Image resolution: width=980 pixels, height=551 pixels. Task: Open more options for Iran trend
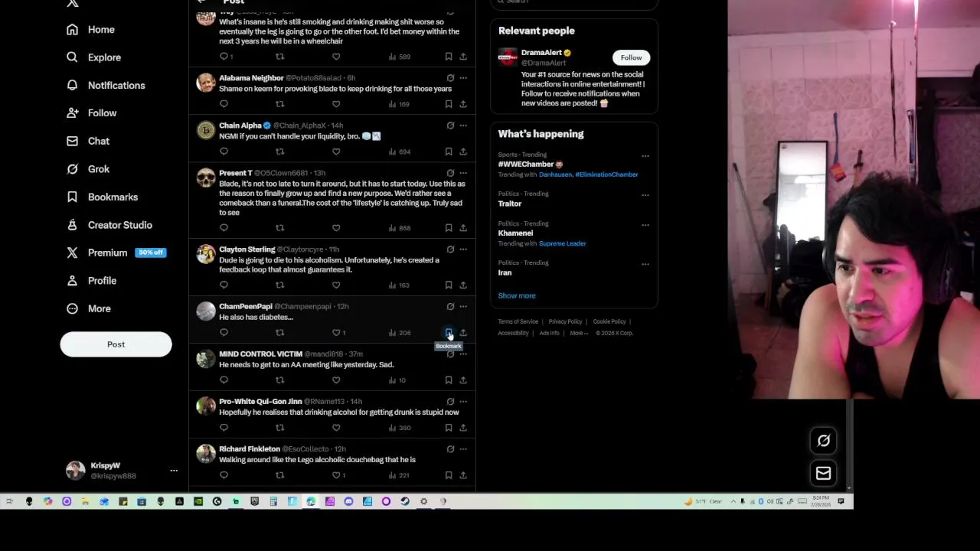coord(645,264)
